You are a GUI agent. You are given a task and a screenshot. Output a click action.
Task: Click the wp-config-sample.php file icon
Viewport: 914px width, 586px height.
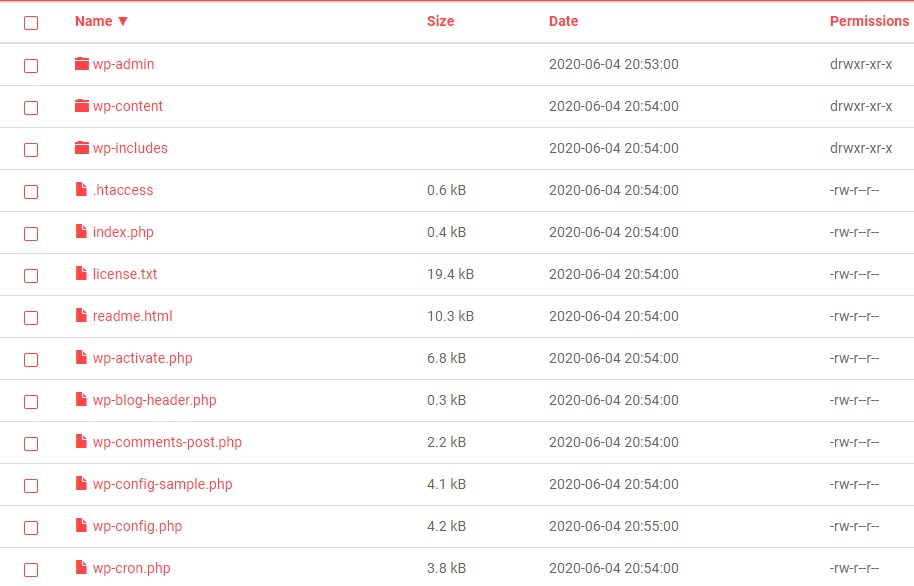click(x=82, y=483)
